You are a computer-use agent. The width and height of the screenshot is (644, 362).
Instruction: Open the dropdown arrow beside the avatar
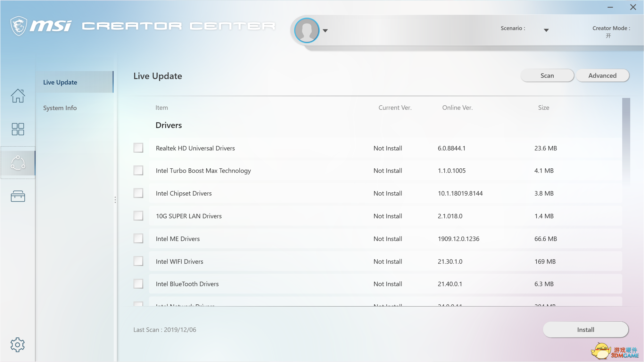coord(325,31)
